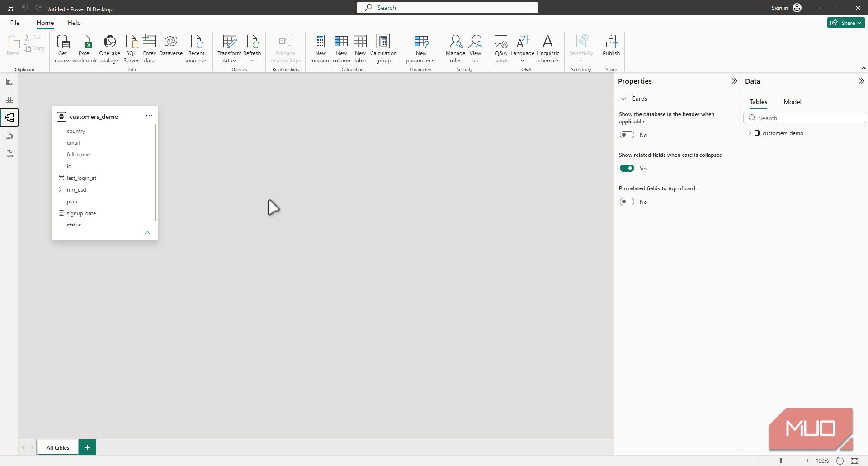Expand customers_demo in Data pane
The height and width of the screenshot is (466, 868).
point(750,133)
